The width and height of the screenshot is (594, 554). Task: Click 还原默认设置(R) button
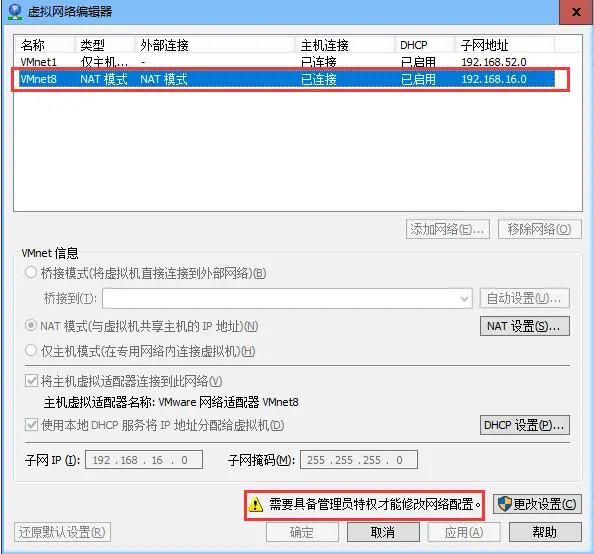[62, 532]
